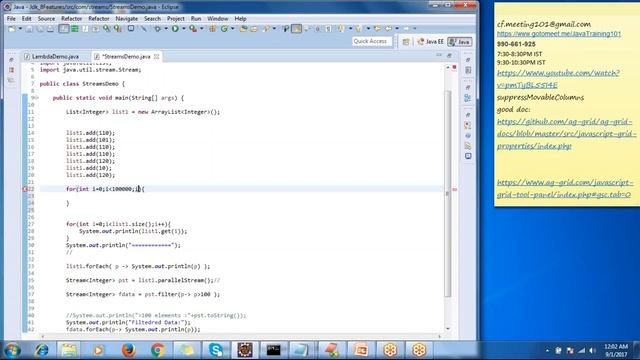The width and height of the screenshot is (640, 360).
Task: Click the green Run button
Action: coord(175,29)
